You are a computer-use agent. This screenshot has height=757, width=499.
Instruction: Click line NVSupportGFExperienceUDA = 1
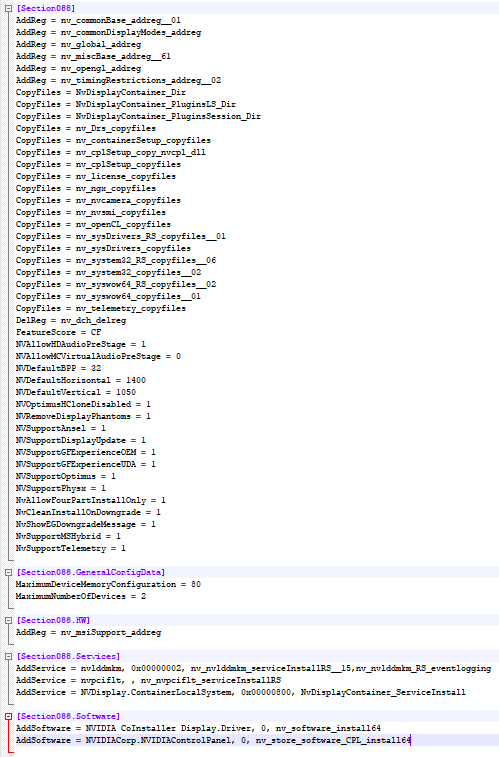86,464
